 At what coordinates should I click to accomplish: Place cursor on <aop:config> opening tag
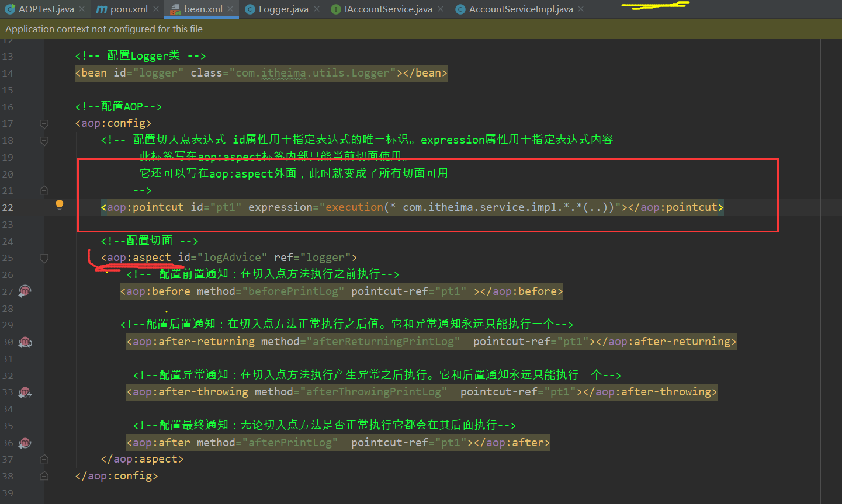[x=113, y=123]
